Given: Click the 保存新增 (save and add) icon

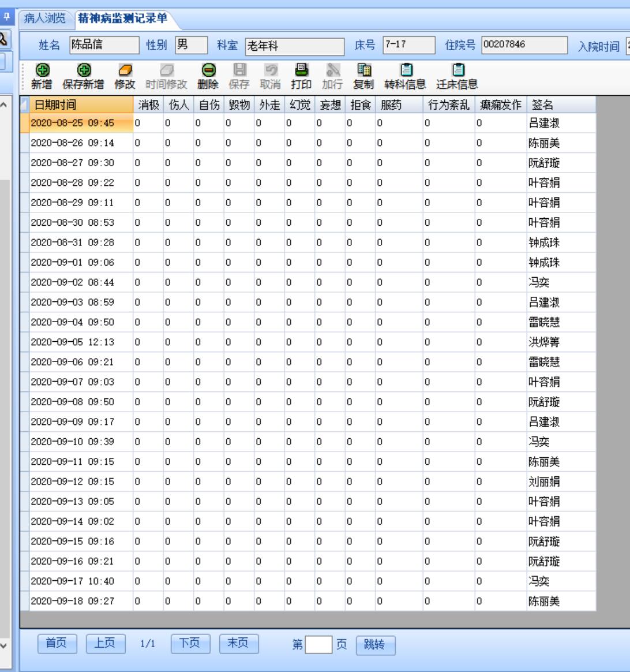Looking at the screenshot, I should (x=83, y=70).
